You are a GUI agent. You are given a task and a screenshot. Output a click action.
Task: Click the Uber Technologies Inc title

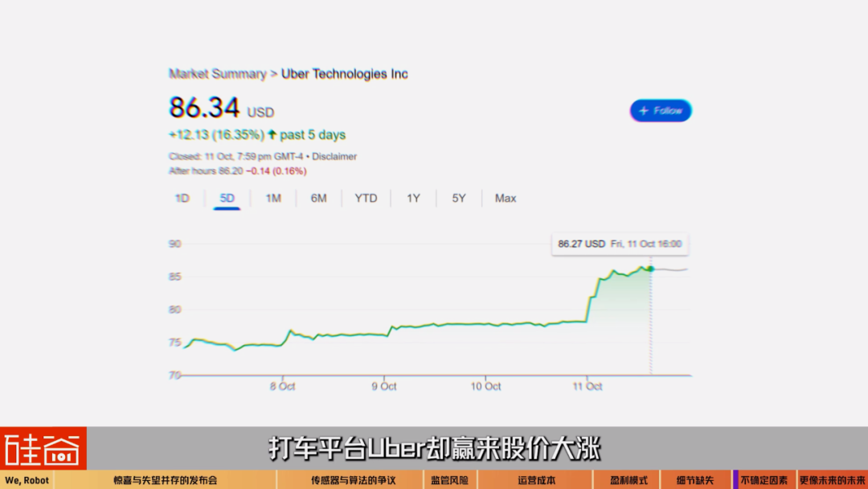[344, 74]
